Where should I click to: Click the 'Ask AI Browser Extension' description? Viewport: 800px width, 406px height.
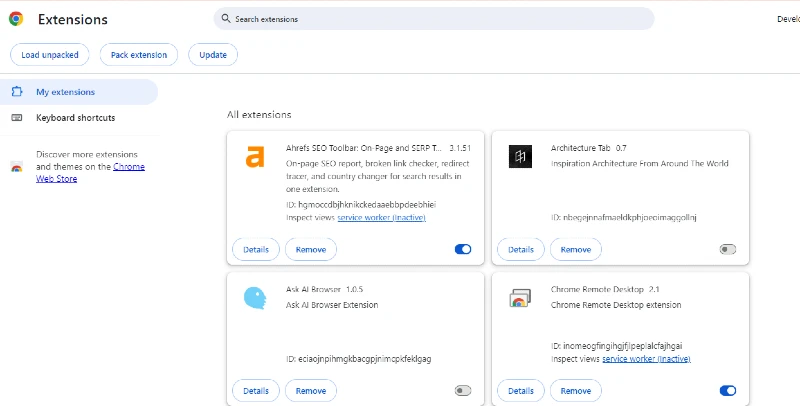[x=332, y=304]
